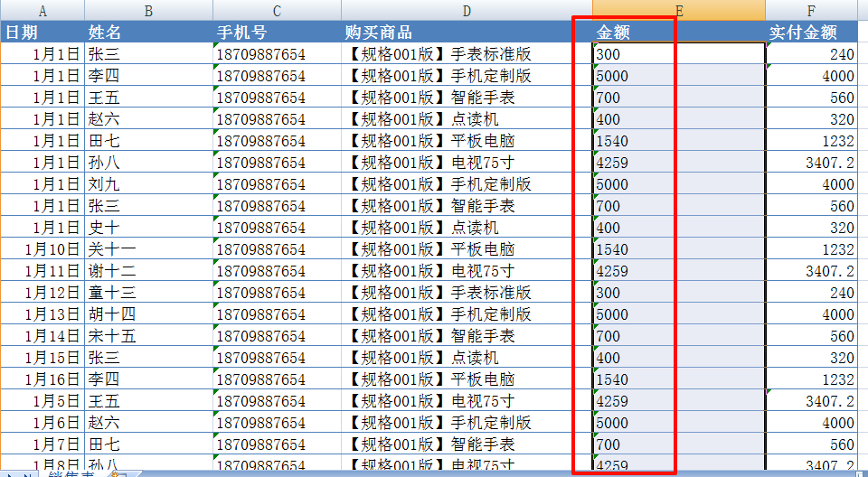Click the 手机号 header cell
The width and height of the screenshot is (868, 477).
tap(277, 33)
